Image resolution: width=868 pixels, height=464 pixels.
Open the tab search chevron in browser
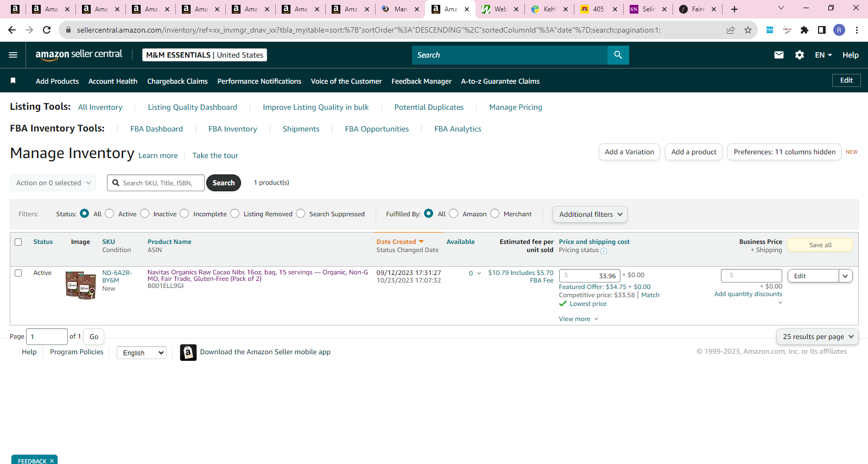(781, 8)
